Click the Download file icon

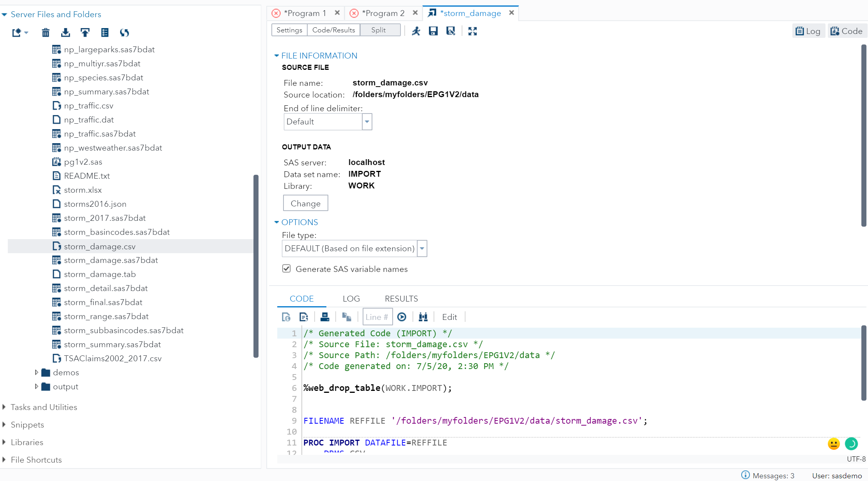pos(66,33)
